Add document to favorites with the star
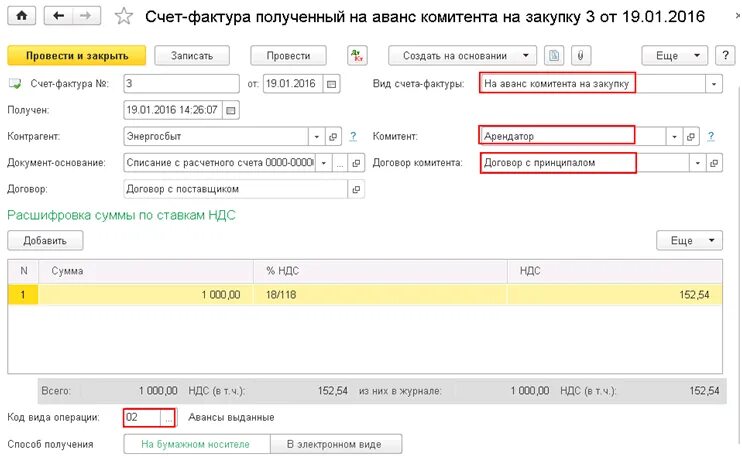 click(124, 17)
